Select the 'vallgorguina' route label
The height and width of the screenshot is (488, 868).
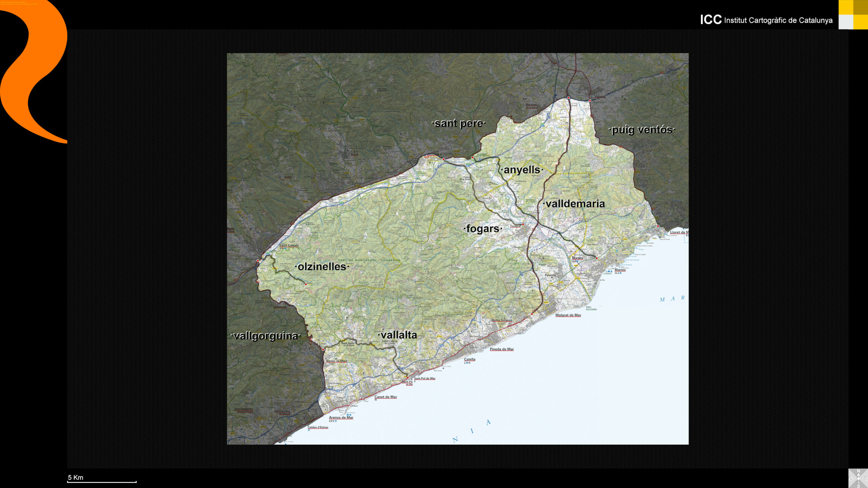click(265, 336)
